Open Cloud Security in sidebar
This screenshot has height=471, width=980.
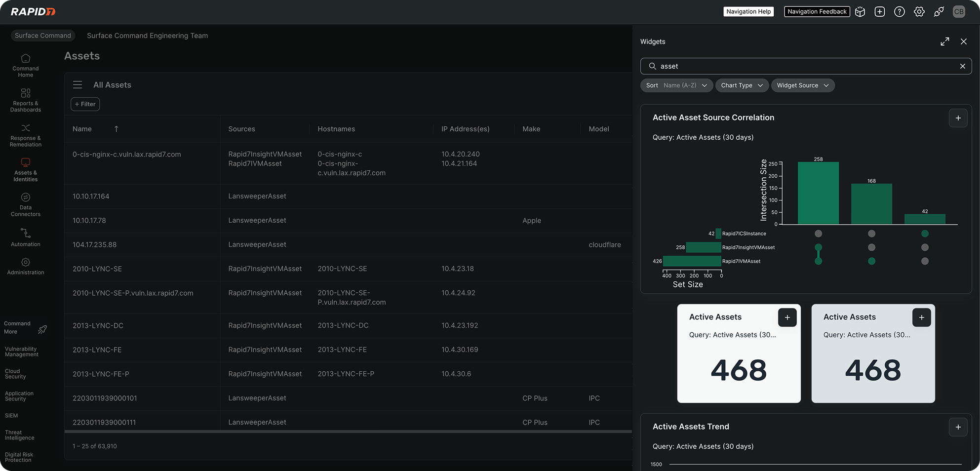[x=15, y=374]
